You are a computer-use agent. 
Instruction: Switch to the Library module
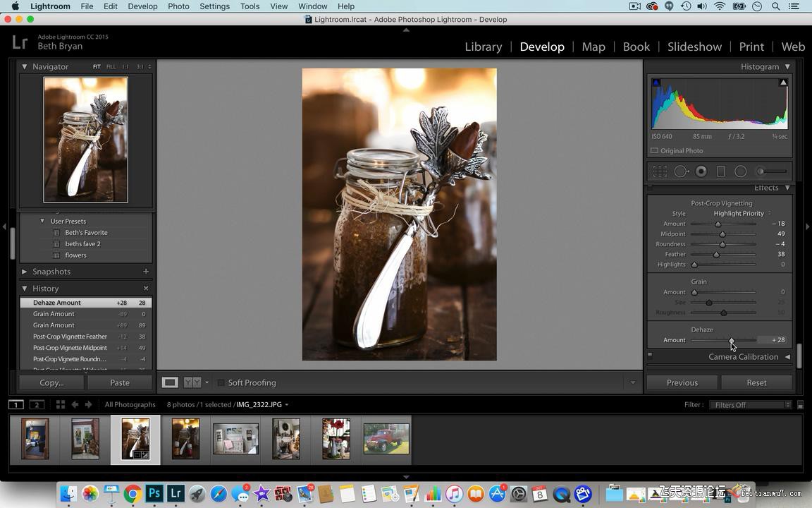(483, 47)
